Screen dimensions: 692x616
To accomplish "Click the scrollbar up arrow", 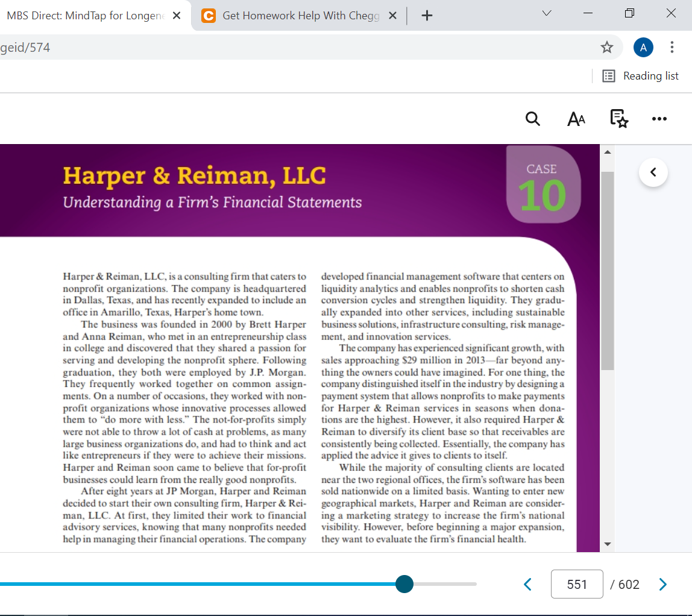I will point(607,152).
